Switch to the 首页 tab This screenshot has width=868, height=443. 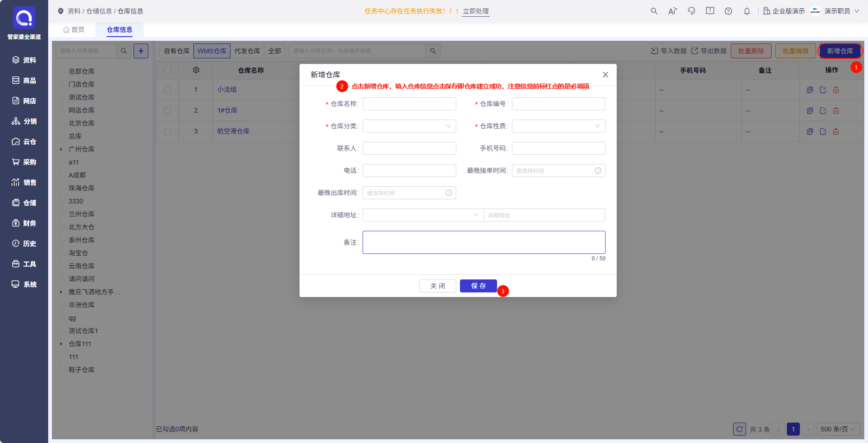pos(74,30)
